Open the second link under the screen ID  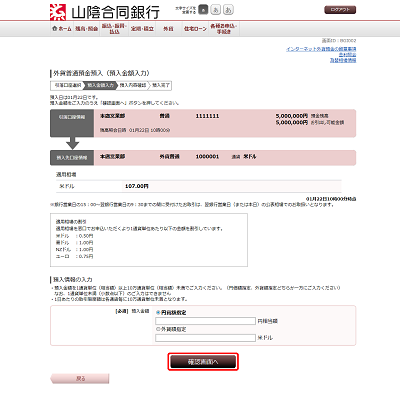point(347,55)
